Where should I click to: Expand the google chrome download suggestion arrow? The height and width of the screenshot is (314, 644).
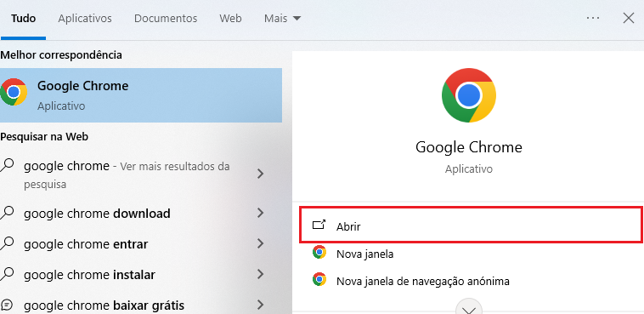pyautogui.click(x=260, y=213)
